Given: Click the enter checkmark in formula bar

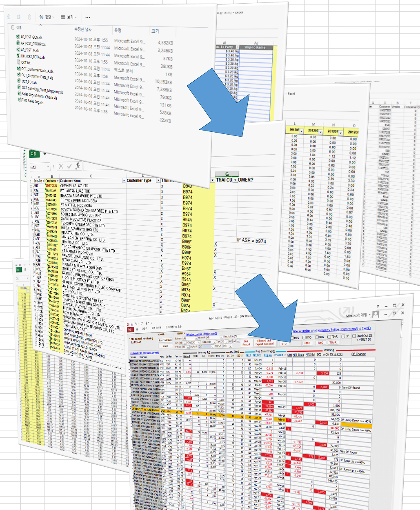Looking at the screenshot, I should [x=69, y=166].
